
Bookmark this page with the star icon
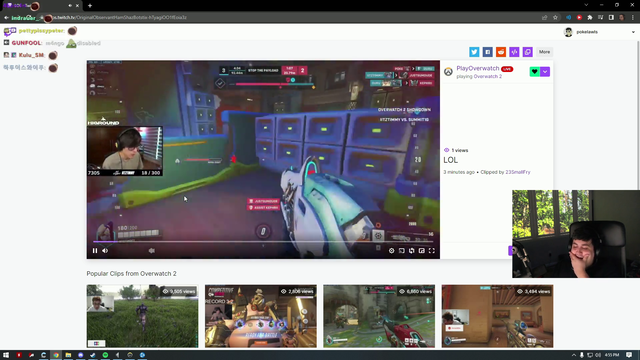pos(555,18)
